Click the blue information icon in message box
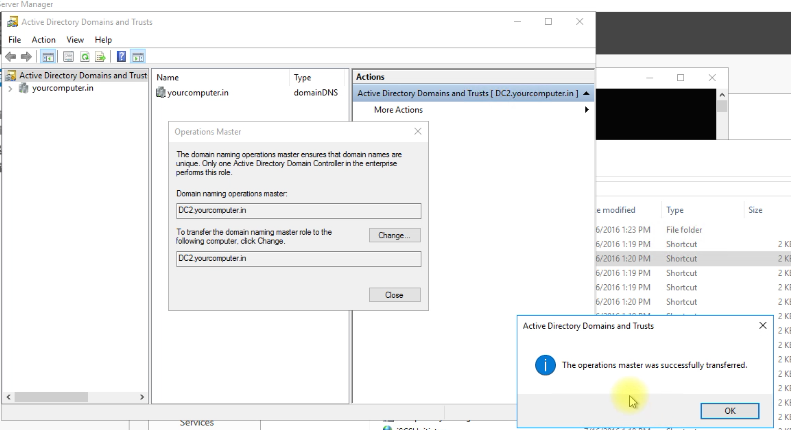Image resolution: width=791 pixels, height=430 pixels. point(545,365)
